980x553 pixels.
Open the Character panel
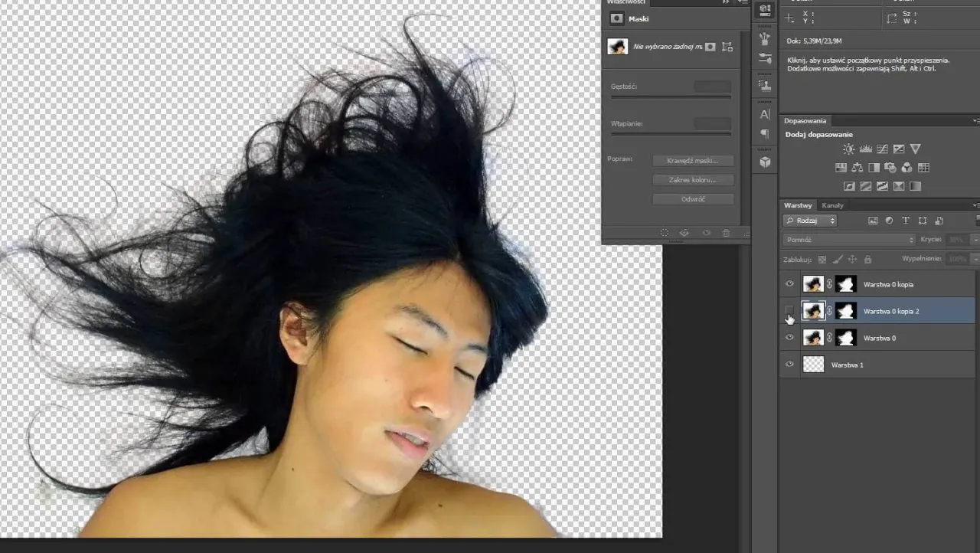click(x=765, y=113)
